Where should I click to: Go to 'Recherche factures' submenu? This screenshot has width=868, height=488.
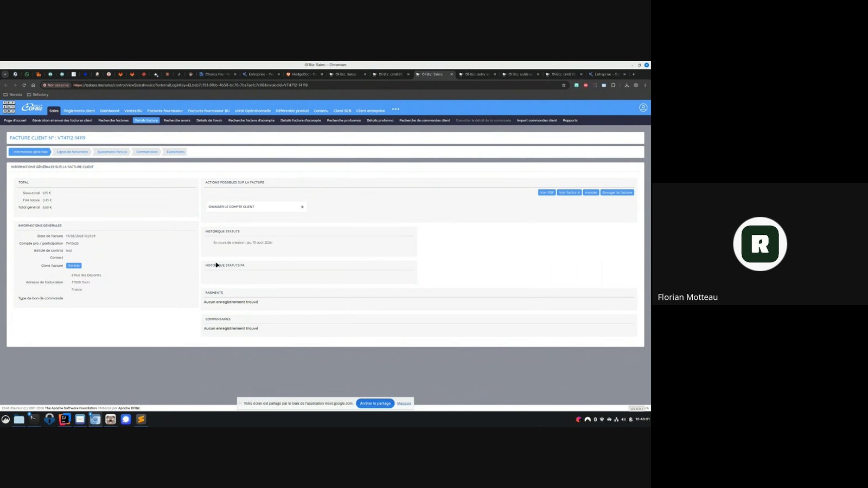113,120
